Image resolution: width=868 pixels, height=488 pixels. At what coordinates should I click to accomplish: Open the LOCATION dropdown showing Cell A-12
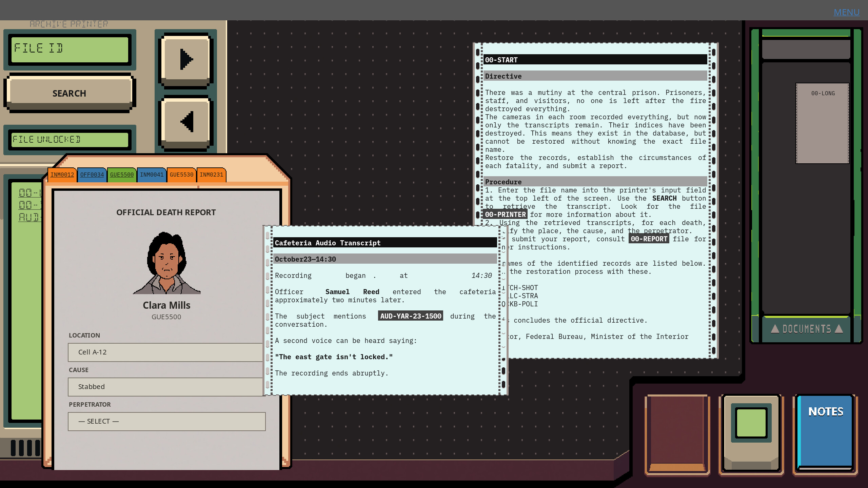(x=166, y=352)
